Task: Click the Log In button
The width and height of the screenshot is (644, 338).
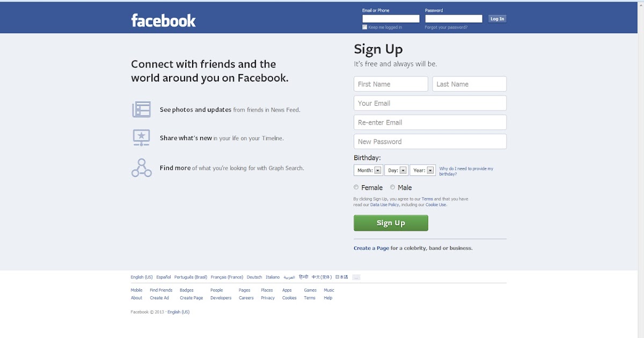Action: (497, 19)
